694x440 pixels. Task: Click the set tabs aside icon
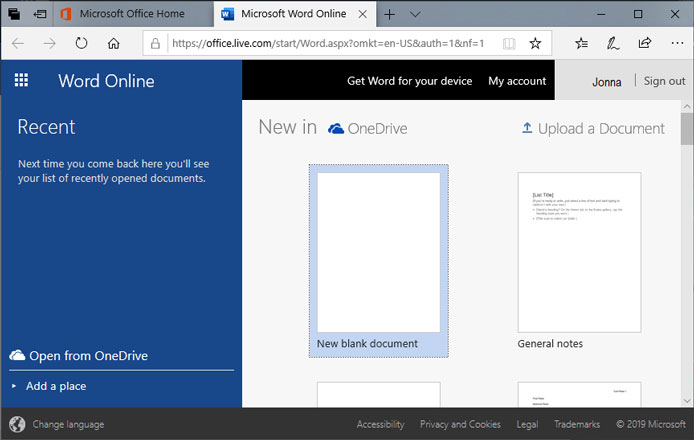coord(40,14)
